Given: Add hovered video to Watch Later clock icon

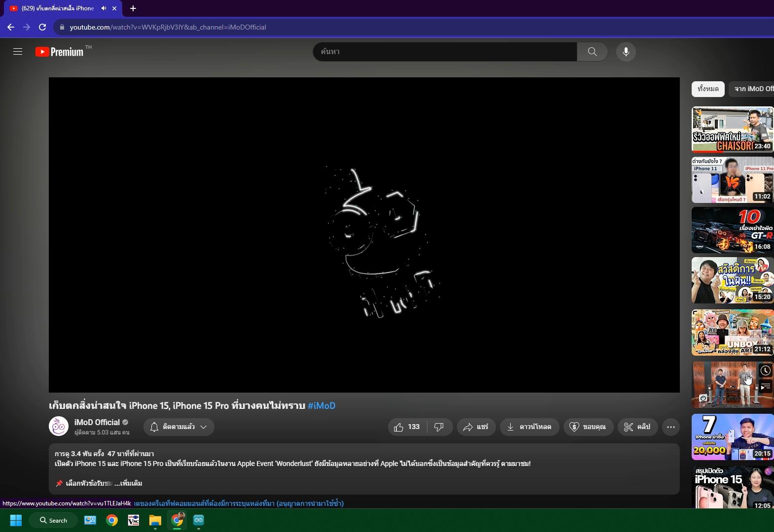Looking at the screenshot, I should 765,370.
